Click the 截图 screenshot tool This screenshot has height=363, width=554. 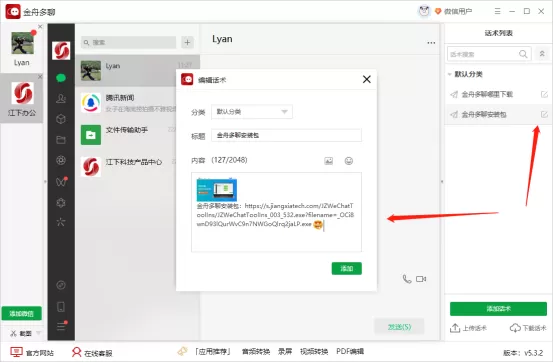pyautogui.click(x=21, y=333)
